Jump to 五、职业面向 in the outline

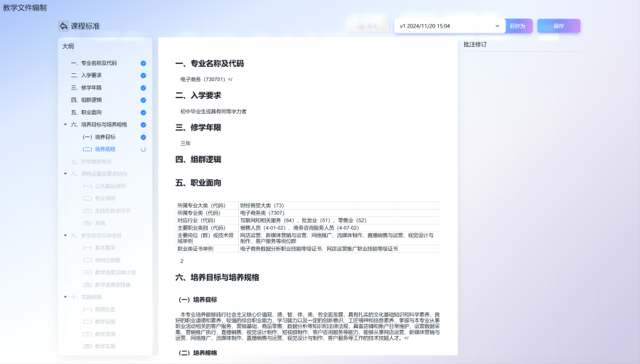pos(86,112)
